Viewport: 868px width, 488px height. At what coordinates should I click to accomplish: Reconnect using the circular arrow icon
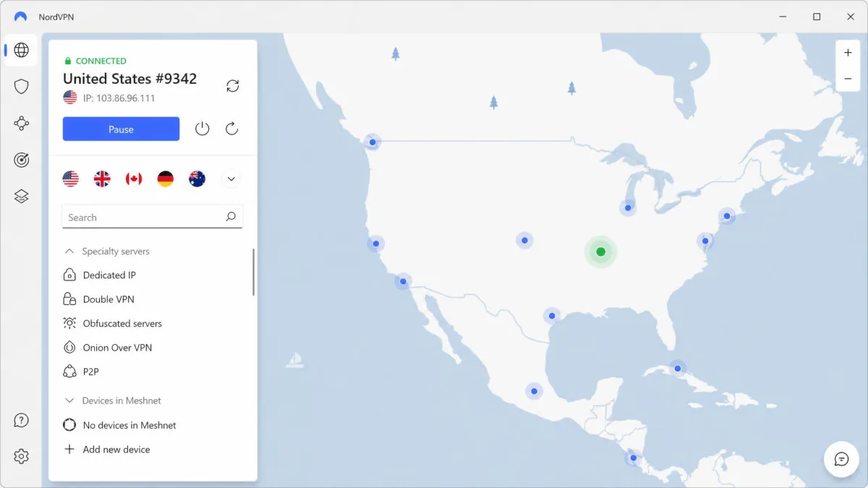[x=232, y=129]
